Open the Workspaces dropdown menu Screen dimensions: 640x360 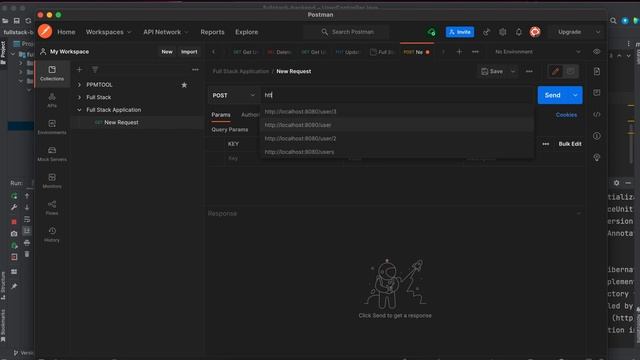108,32
